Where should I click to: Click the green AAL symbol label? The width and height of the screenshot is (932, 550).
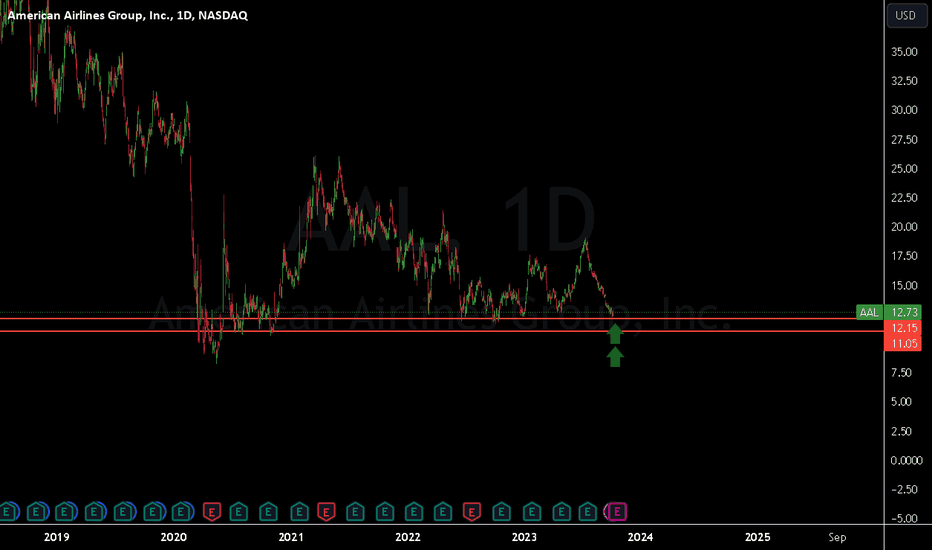point(868,312)
